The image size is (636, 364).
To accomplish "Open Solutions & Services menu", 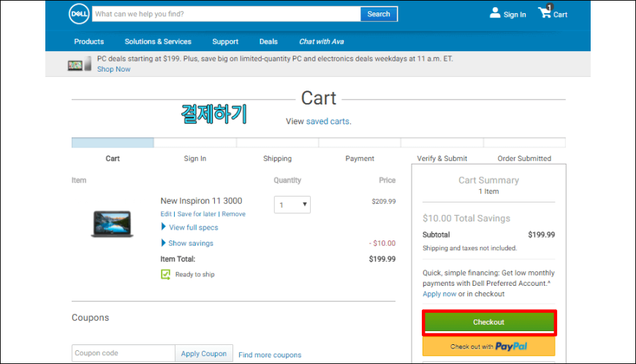I will [x=158, y=42].
